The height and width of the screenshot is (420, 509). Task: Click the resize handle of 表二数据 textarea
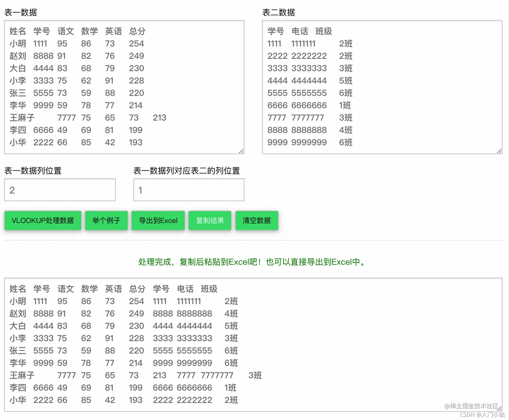(499, 151)
